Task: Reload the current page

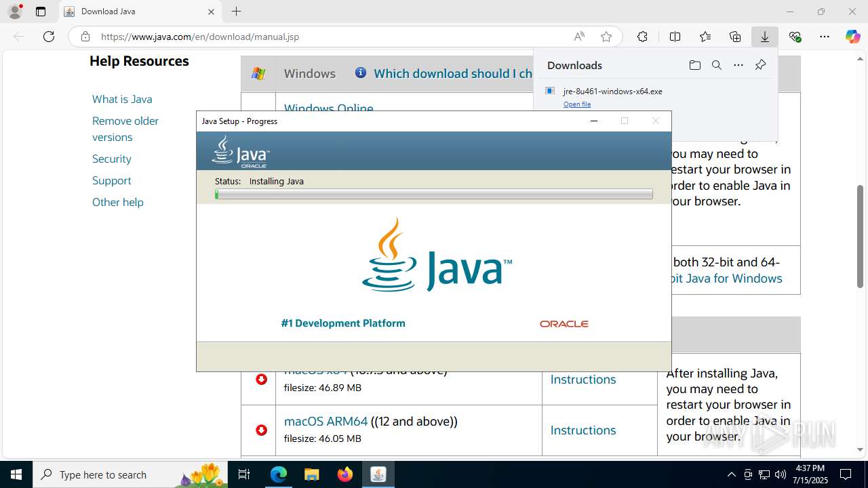Action: (x=49, y=37)
